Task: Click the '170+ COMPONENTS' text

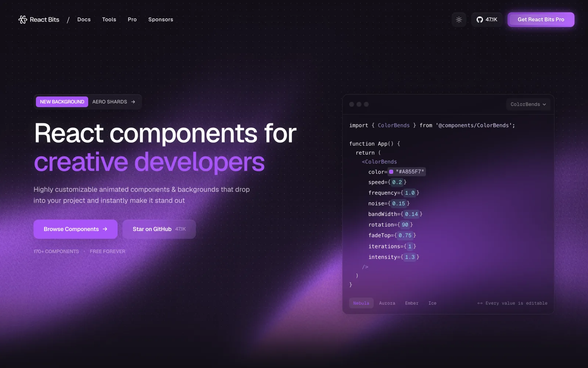Action: pyautogui.click(x=56, y=251)
